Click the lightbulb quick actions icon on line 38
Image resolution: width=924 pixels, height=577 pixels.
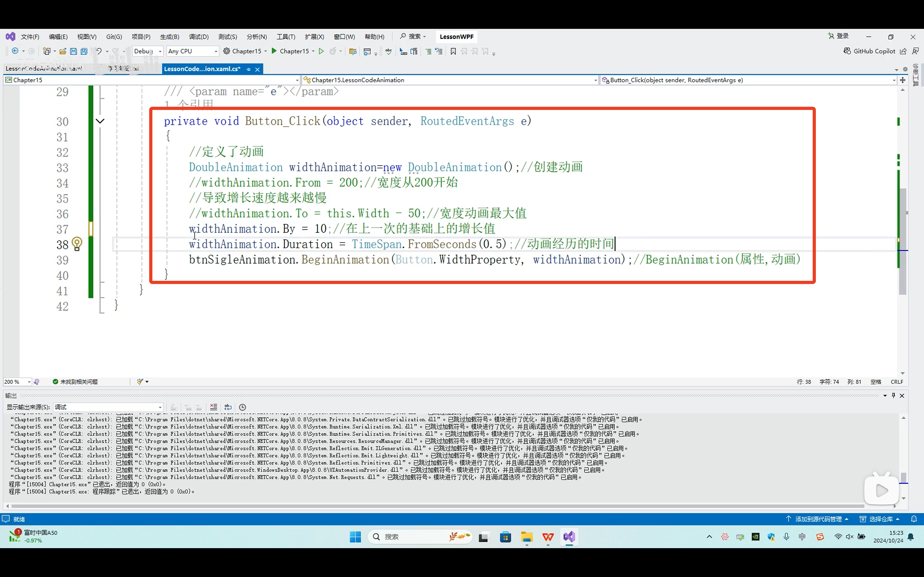pyautogui.click(x=77, y=244)
